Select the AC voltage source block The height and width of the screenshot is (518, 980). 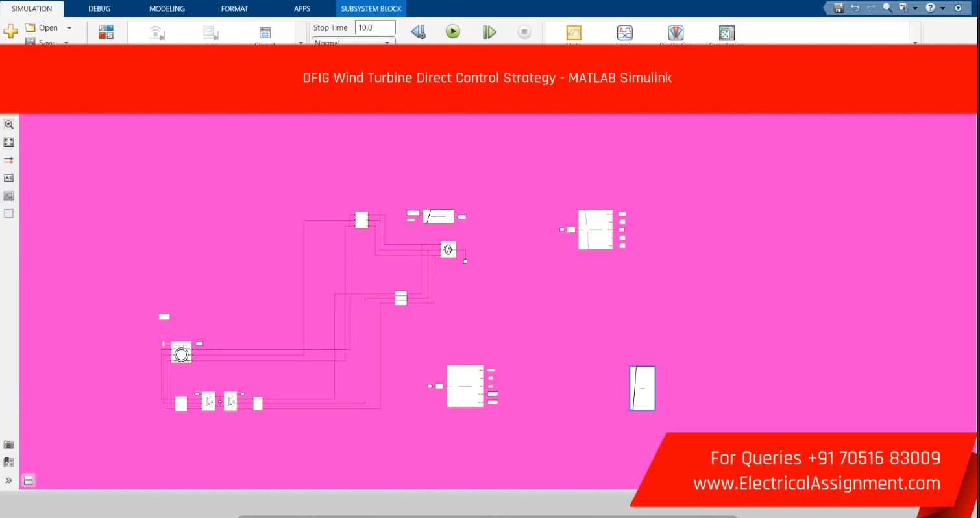pyautogui.click(x=448, y=250)
